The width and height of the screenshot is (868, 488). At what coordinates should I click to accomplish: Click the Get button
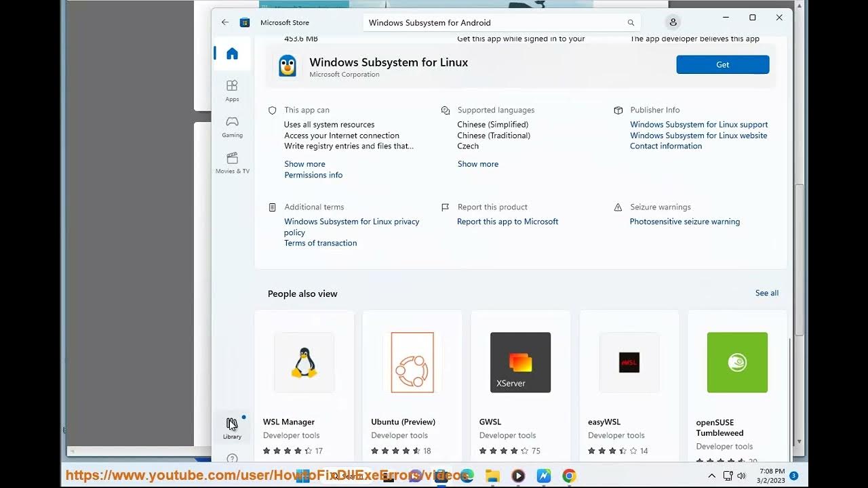point(723,64)
